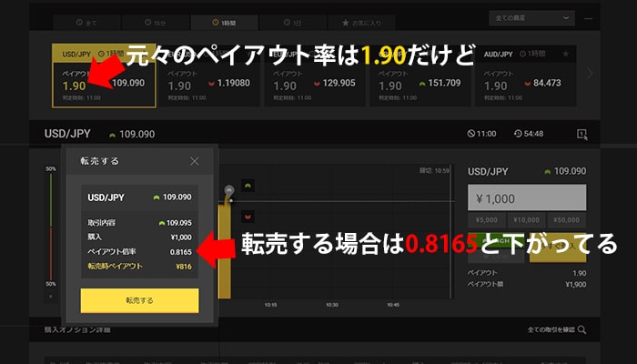
Task: Click the magnifier icon beside 全ての取引を確認
Action: click(581, 329)
